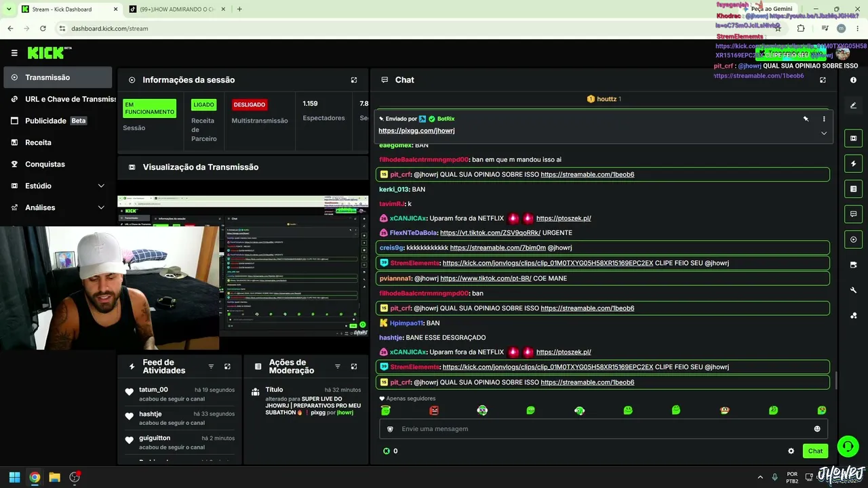Click the pencil edit icon in right toolbar

[x=853, y=105]
